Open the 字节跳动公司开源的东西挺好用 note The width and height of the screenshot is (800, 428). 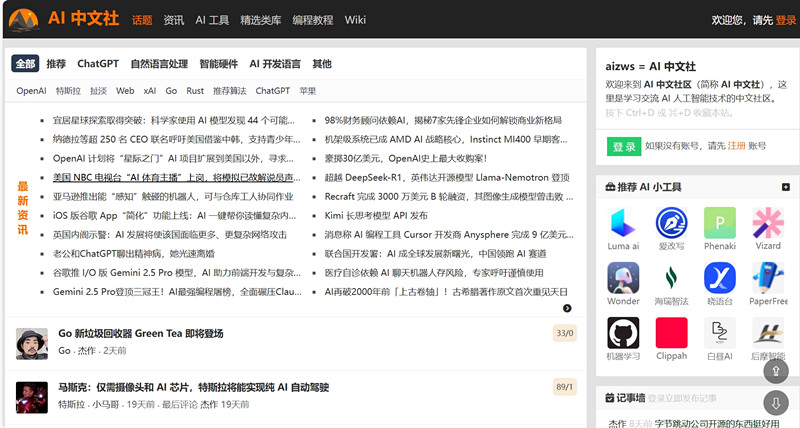pos(717,423)
